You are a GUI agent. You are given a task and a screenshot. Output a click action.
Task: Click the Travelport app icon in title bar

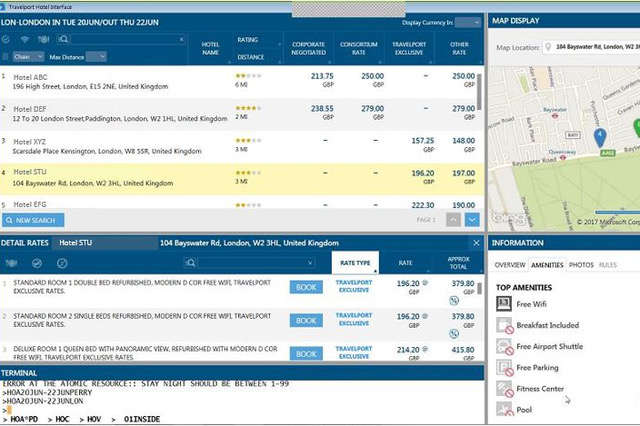point(3,7)
